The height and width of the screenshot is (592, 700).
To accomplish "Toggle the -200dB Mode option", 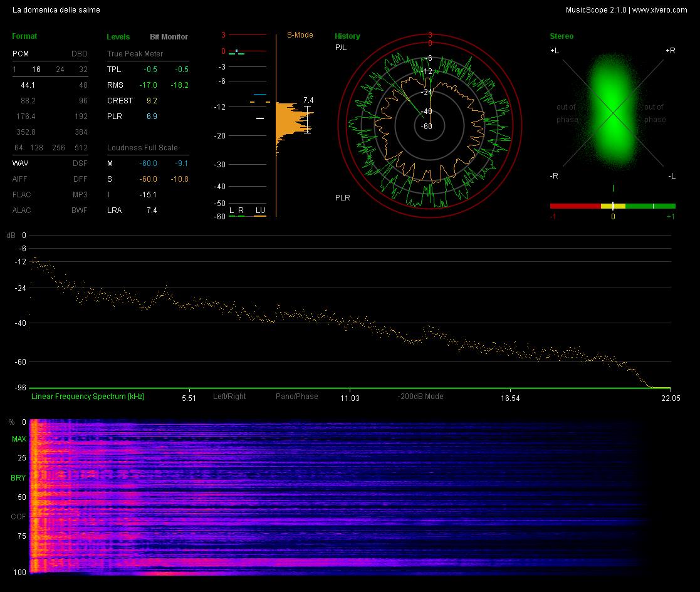I will tap(420, 396).
